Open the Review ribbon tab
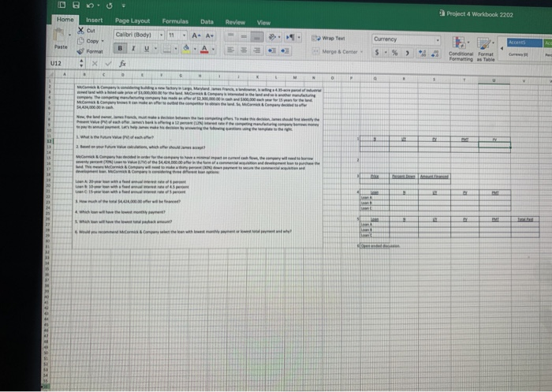 [x=235, y=22]
